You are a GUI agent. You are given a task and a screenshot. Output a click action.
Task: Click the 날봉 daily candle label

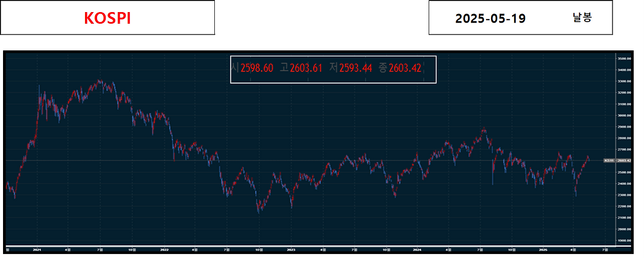582,18
